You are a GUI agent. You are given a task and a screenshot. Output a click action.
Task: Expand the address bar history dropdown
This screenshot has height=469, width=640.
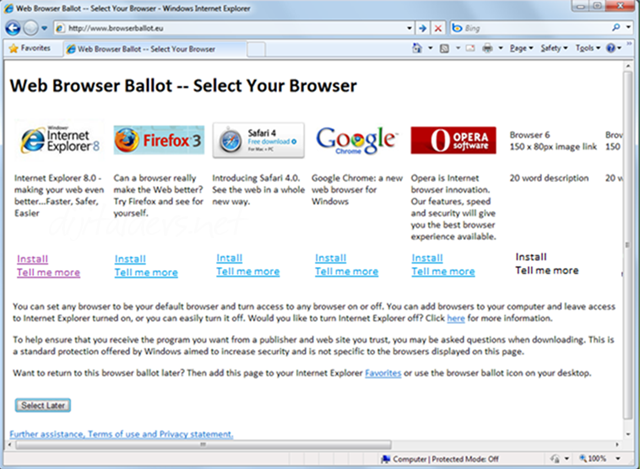pyautogui.click(x=409, y=28)
